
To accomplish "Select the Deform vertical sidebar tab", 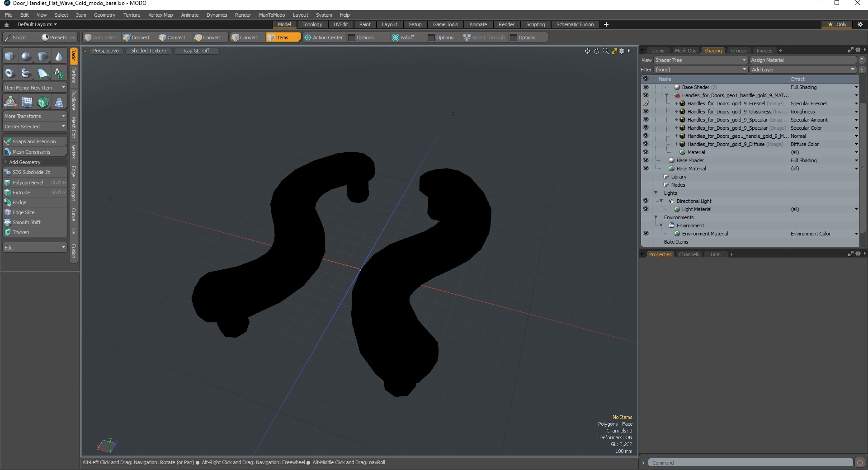I will click(74, 75).
